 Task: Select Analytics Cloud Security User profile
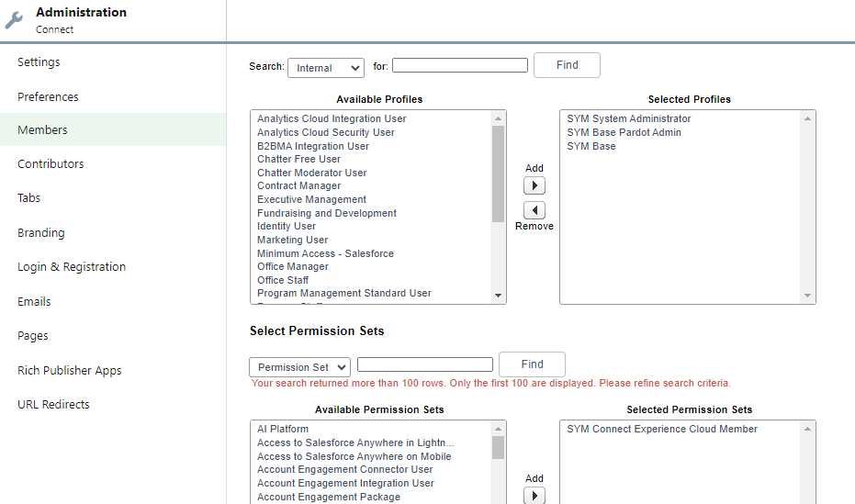pos(325,132)
